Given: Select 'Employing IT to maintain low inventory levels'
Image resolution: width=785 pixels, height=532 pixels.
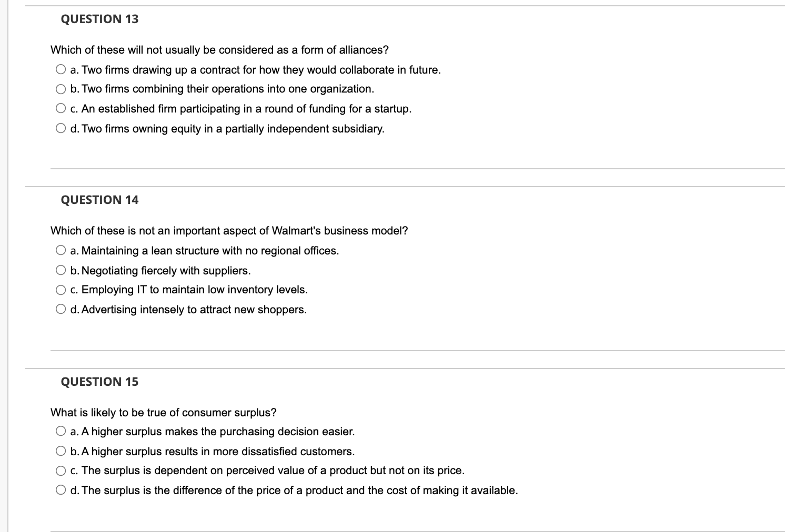Looking at the screenshot, I should (x=61, y=289).
